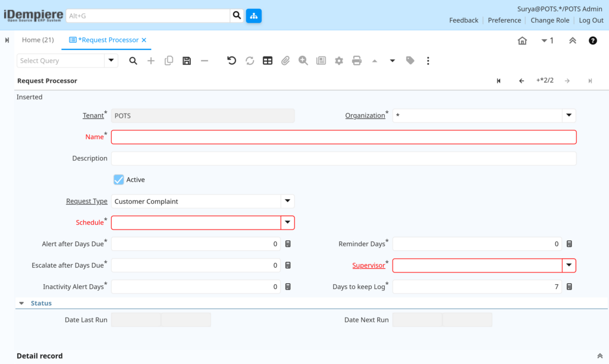The width and height of the screenshot is (609, 364).
Task: Delete the record with minus icon
Action: click(x=205, y=61)
